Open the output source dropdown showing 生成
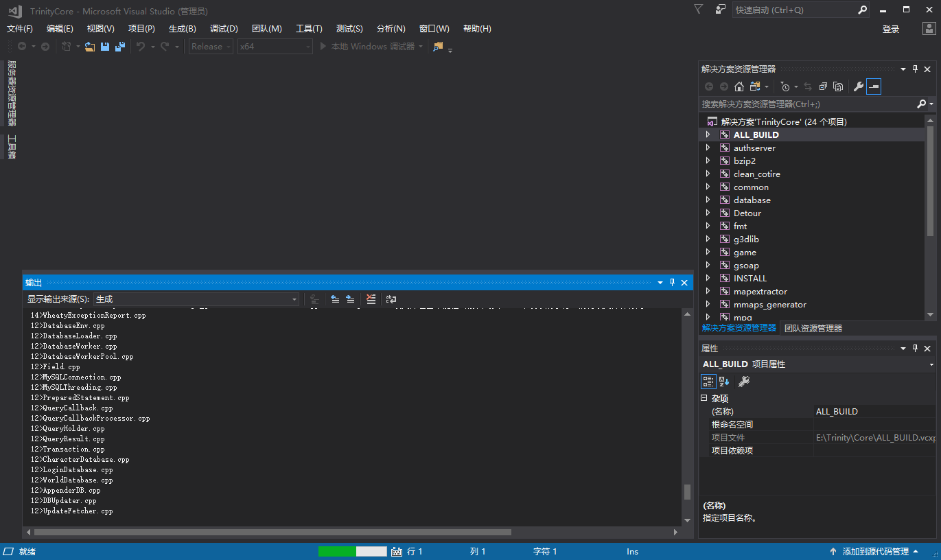 click(196, 299)
